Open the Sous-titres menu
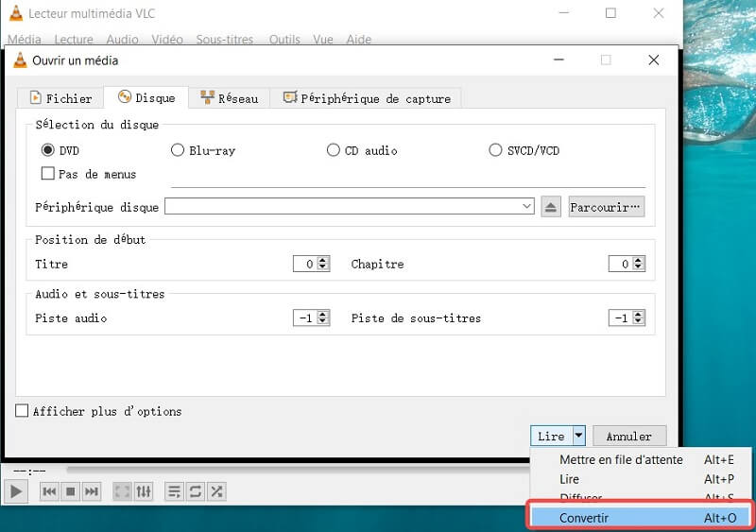756x532 pixels. click(225, 39)
